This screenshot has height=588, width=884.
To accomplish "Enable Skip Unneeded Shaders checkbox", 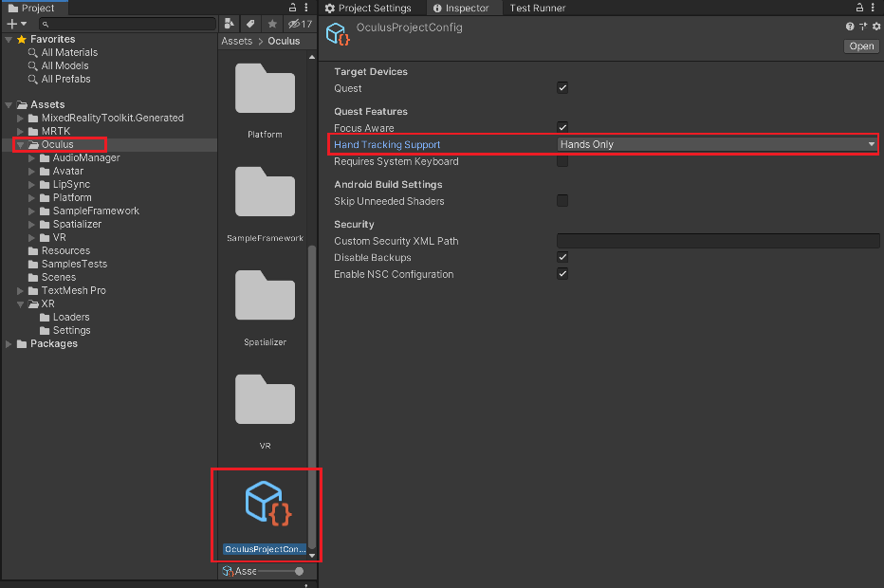I will 562,201.
